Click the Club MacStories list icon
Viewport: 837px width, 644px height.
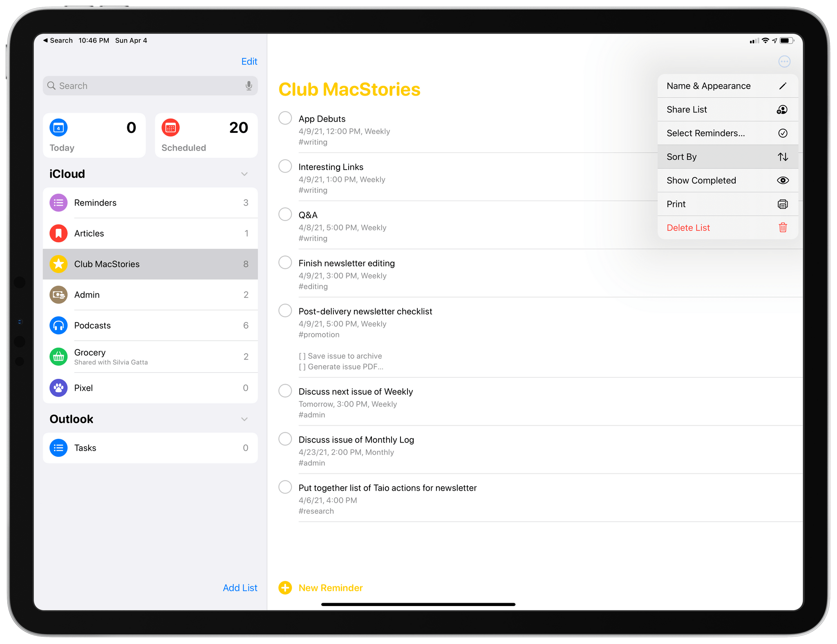tap(59, 264)
